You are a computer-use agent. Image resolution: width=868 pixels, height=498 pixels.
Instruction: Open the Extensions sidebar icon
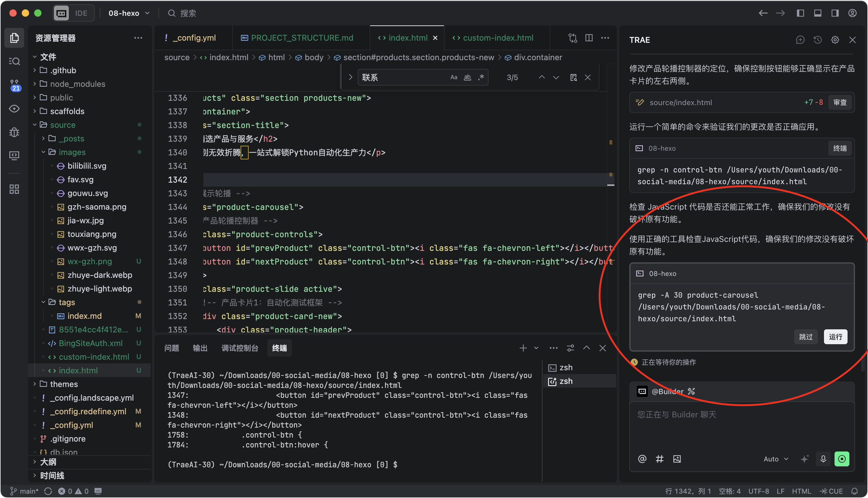coord(14,189)
